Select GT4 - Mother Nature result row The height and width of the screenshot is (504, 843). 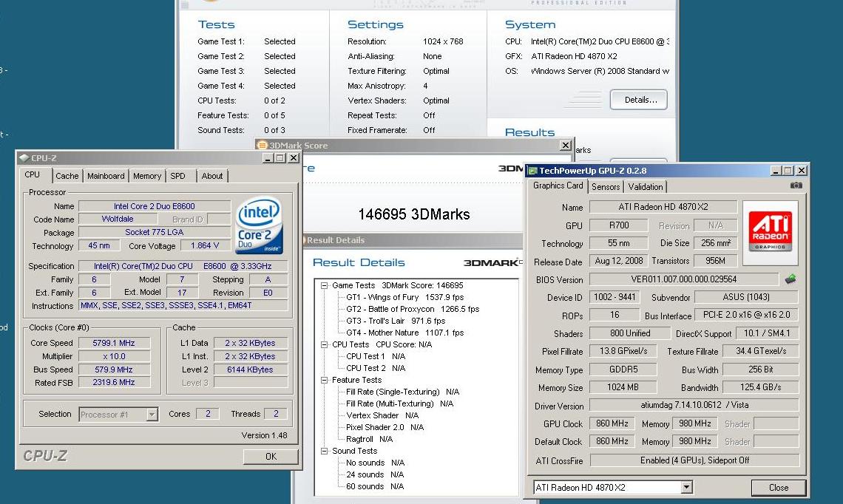(404, 333)
